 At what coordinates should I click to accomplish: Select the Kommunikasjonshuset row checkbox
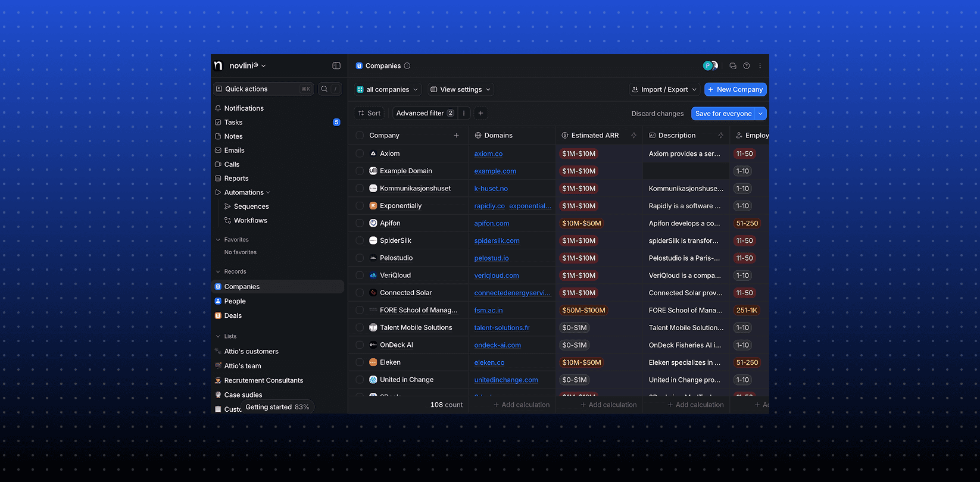point(360,189)
